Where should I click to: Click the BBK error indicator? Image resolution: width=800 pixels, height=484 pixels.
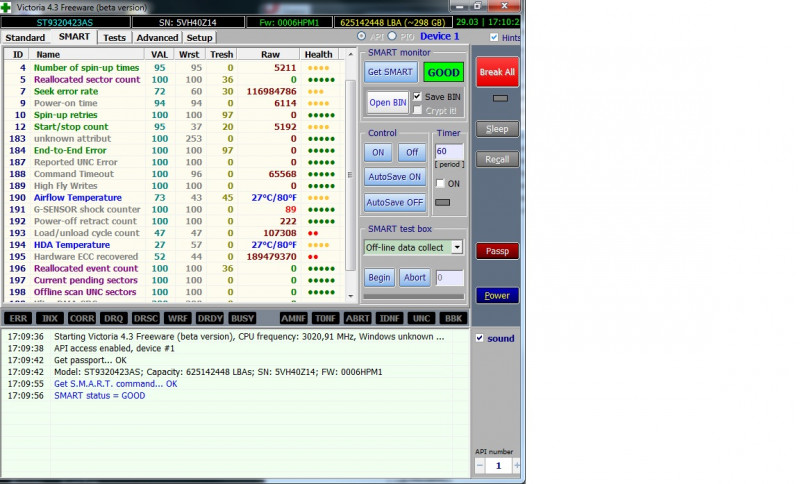[x=454, y=318]
